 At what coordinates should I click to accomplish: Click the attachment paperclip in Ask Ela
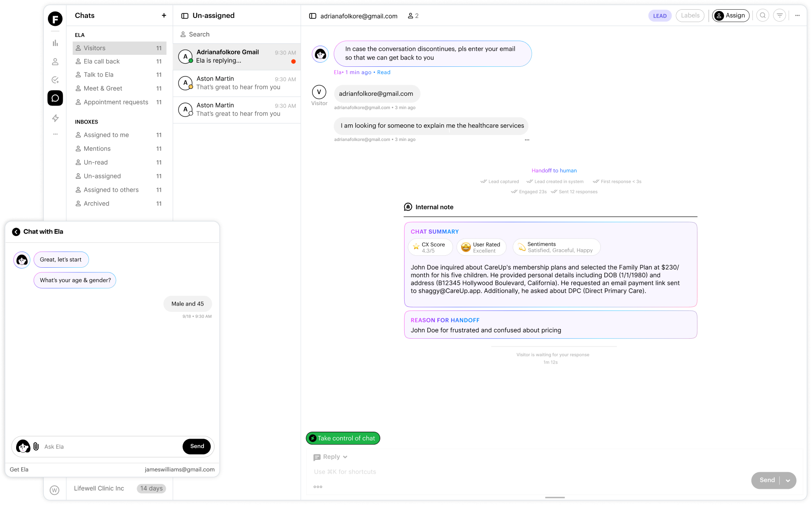[x=36, y=446]
